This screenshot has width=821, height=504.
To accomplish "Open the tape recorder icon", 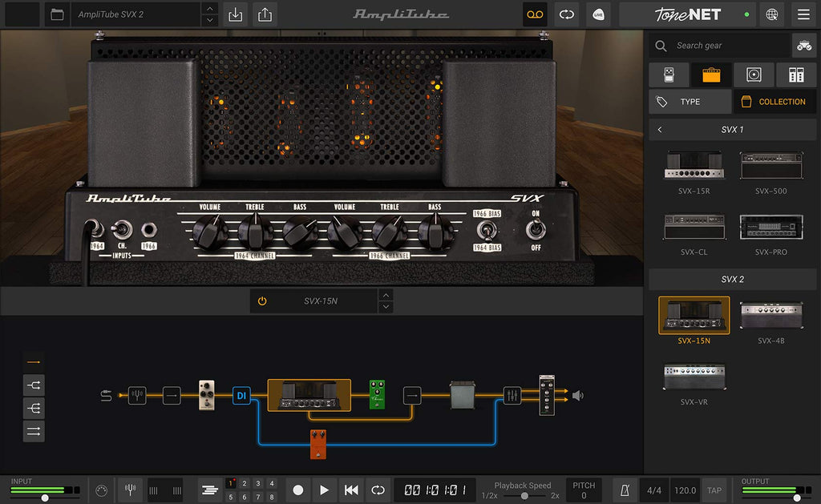I will coord(535,14).
